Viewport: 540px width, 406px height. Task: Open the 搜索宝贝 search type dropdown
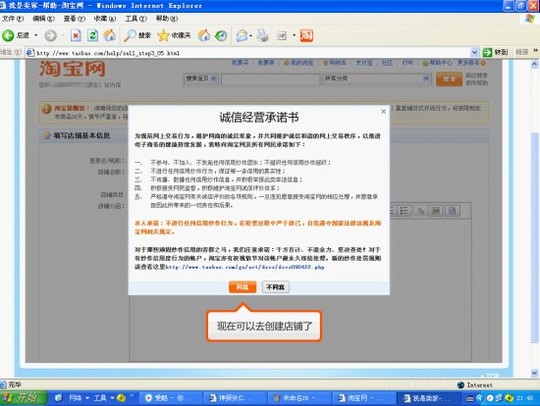[214, 79]
